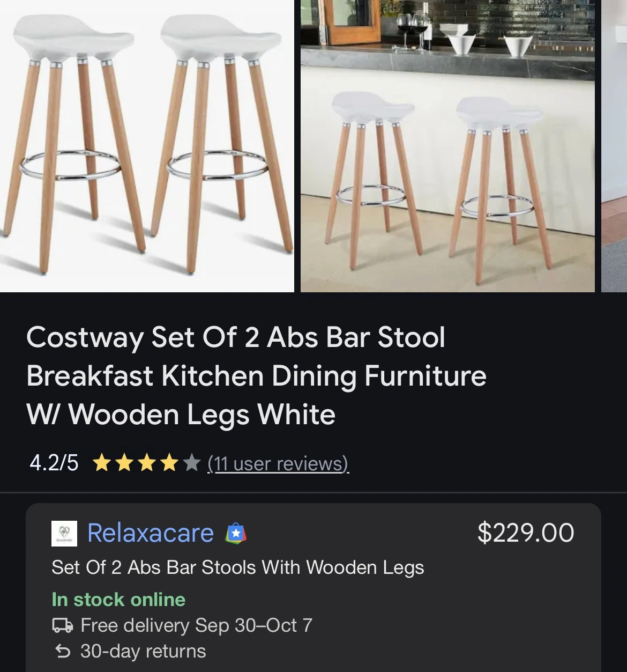This screenshot has height=672, width=627.
Task: Click the fourth gold rating star
Action: pos(169,463)
